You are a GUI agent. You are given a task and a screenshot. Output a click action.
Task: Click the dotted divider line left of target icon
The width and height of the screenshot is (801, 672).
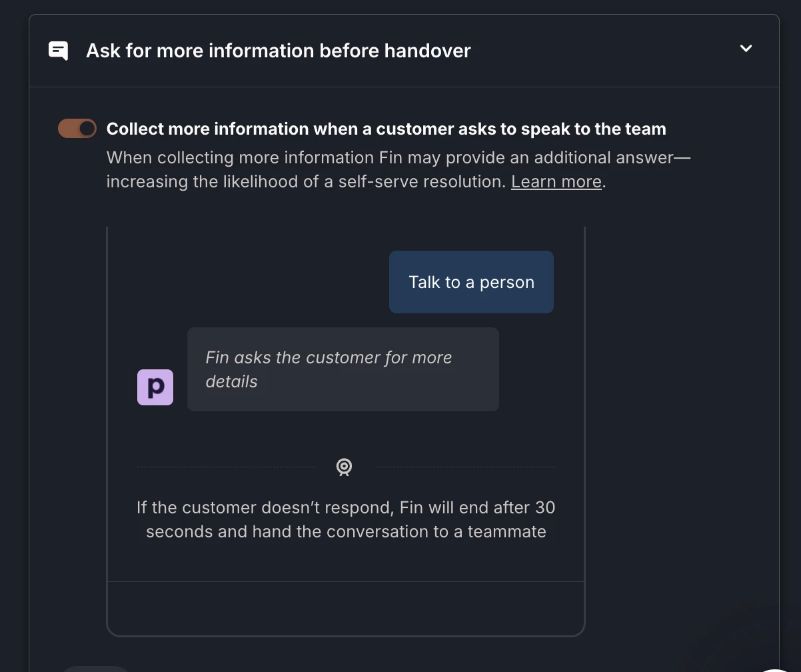[x=225, y=467]
